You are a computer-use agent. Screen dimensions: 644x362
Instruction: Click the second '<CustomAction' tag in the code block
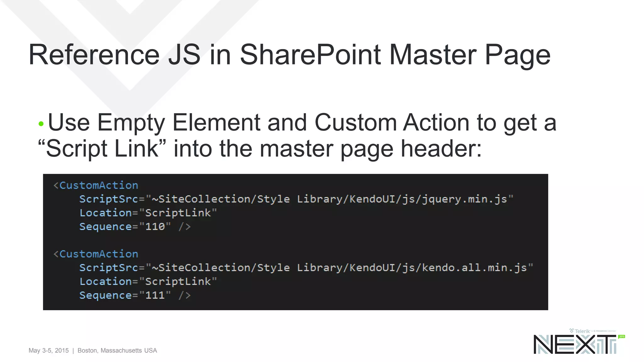(x=96, y=254)
